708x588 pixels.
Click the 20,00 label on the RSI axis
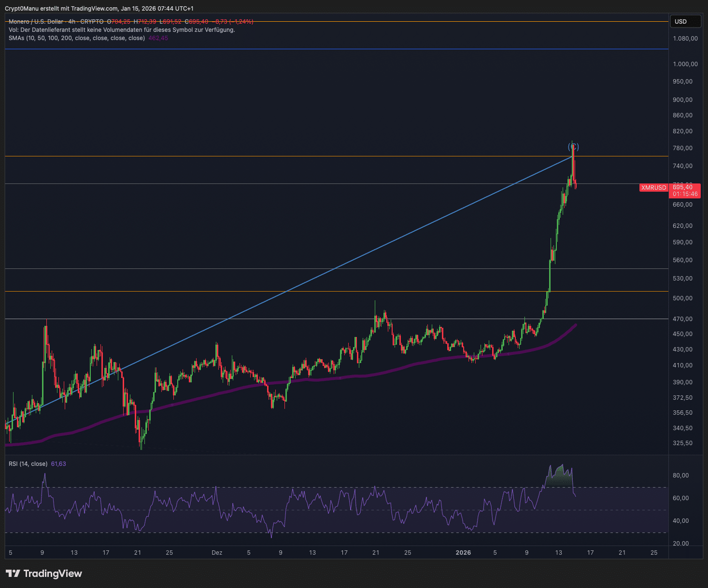click(x=680, y=544)
